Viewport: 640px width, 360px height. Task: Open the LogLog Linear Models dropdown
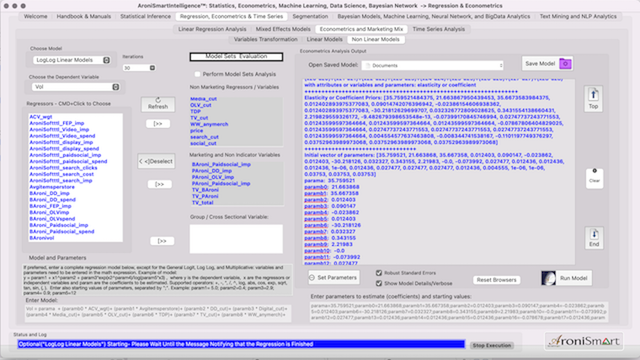[72, 60]
